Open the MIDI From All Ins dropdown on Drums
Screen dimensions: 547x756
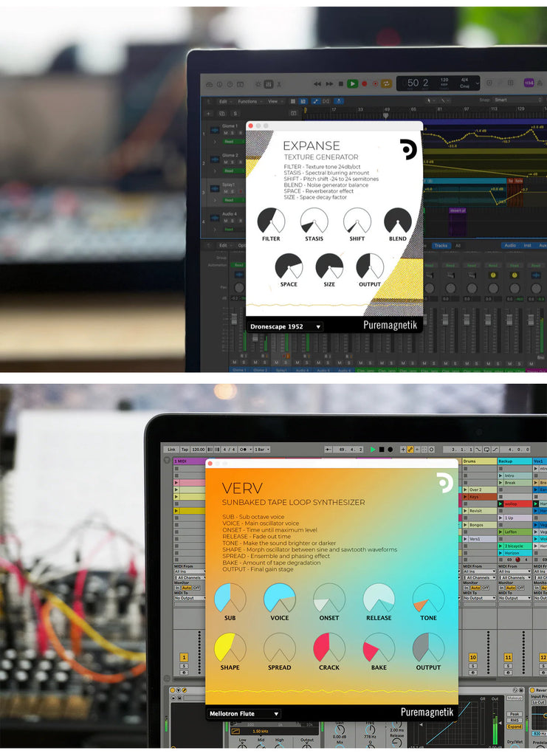pyautogui.click(x=478, y=571)
